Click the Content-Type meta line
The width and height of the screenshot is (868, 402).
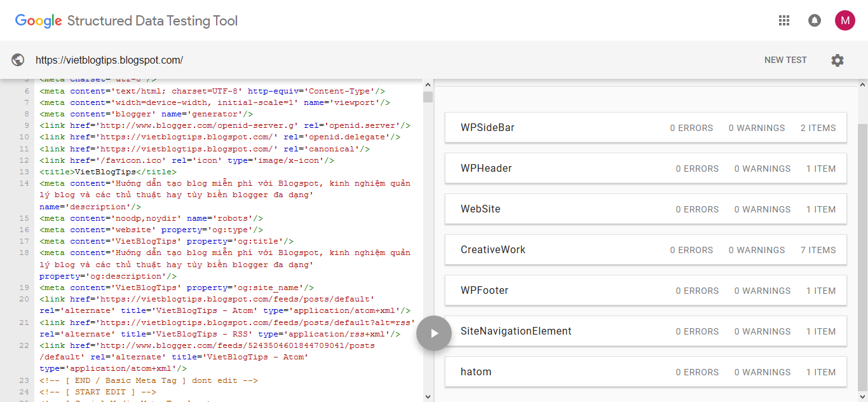coord(212,91)
